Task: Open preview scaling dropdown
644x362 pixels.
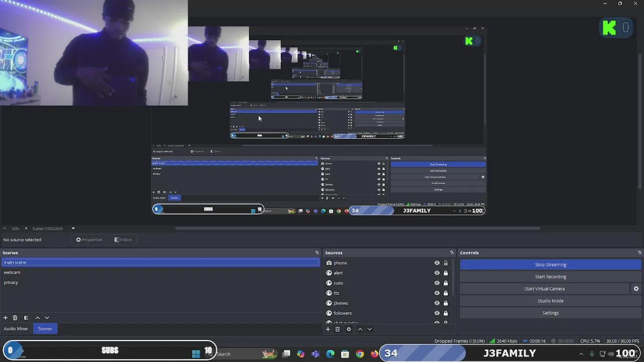Action: 73,228
